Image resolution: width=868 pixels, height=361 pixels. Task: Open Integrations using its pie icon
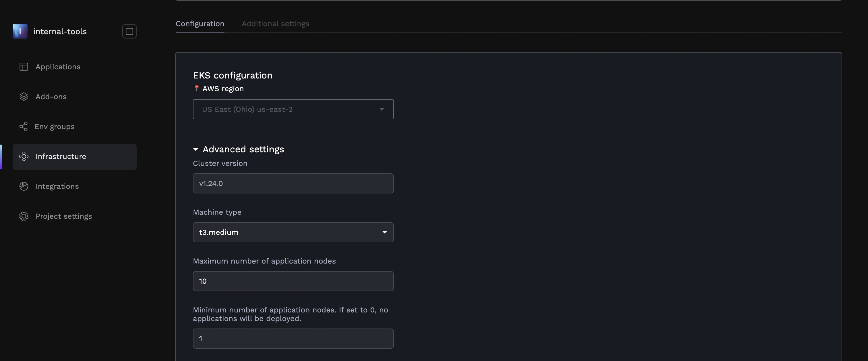click(x=24, y=186)
